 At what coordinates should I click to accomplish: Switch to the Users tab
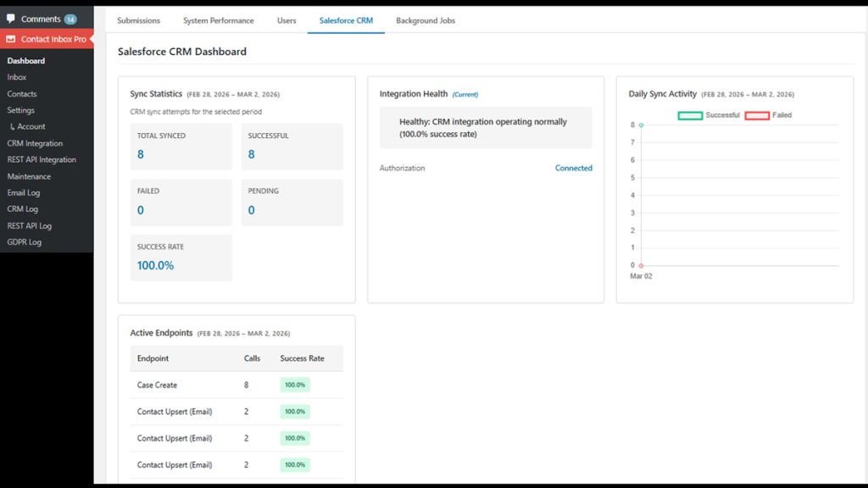point(286,19)
